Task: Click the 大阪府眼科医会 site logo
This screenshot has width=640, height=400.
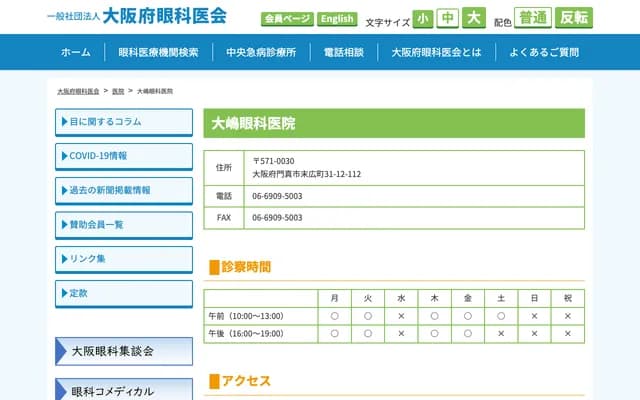Action: pyautogui.click(x=137, y=16)
